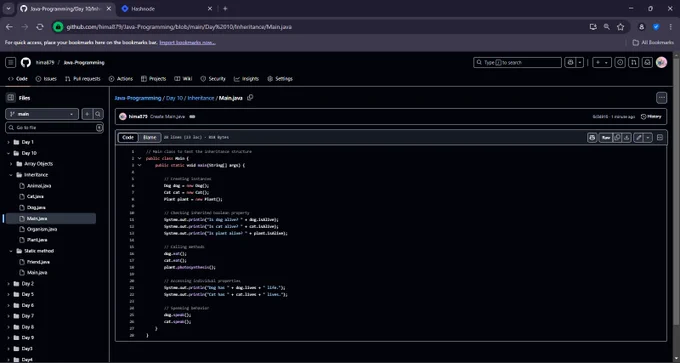This screenshot has height=363, width=680.
Task: Expand the Day 1 folder
Action: point(8,142)
